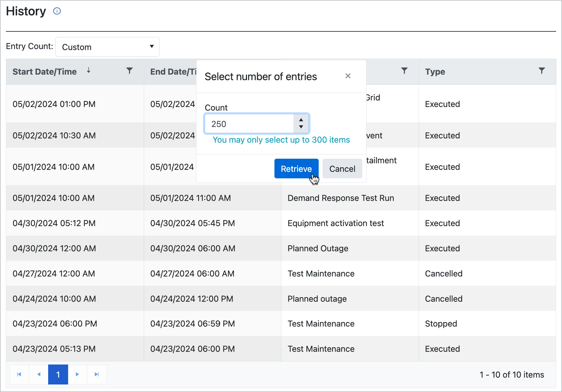Click the History info icon
Screen dimensions: 562x392
click(x=57, y=11)
